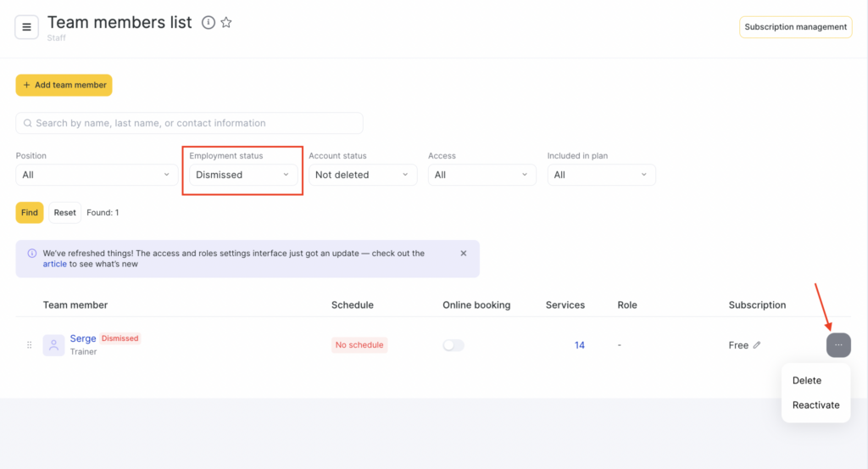The width and height of the screenshot is (868, 469).
Task: Grab the drag handle beside Serge's row
Action: pyautogui.click(x=30, y=345)
